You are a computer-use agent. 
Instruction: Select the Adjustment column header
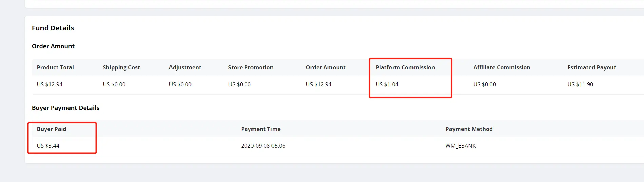click(x=185, y=67)
